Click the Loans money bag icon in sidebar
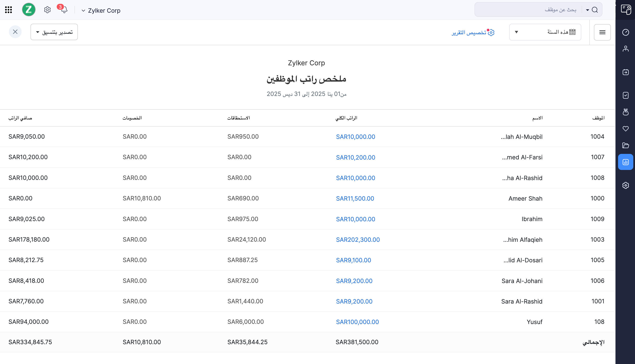Screen dimensions: 635x364 (626, 112)
